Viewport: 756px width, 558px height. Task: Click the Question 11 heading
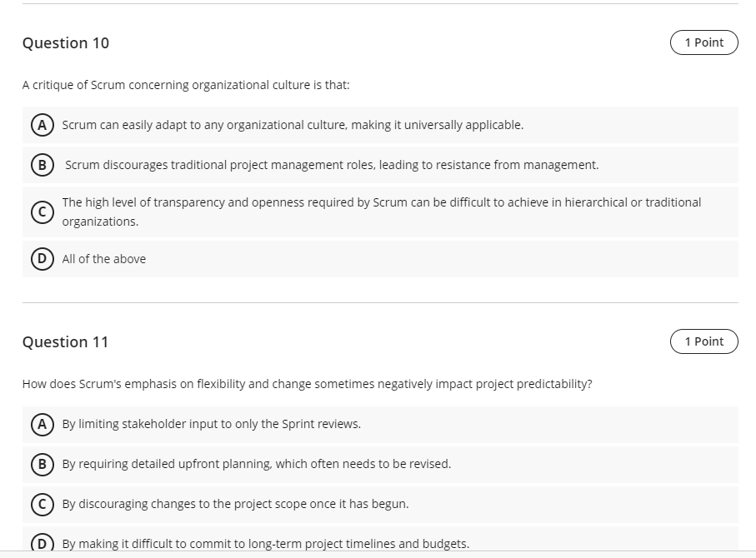(x=66, y=341)
